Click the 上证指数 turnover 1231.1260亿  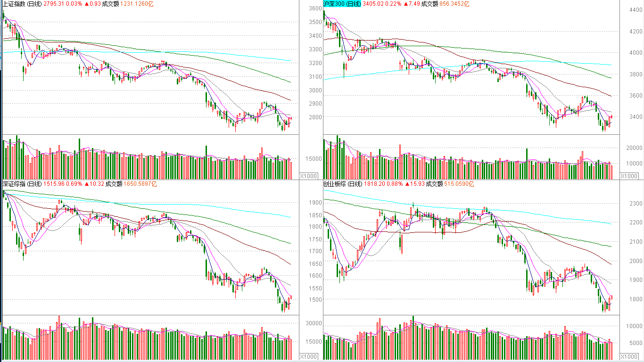pos(137,4)
